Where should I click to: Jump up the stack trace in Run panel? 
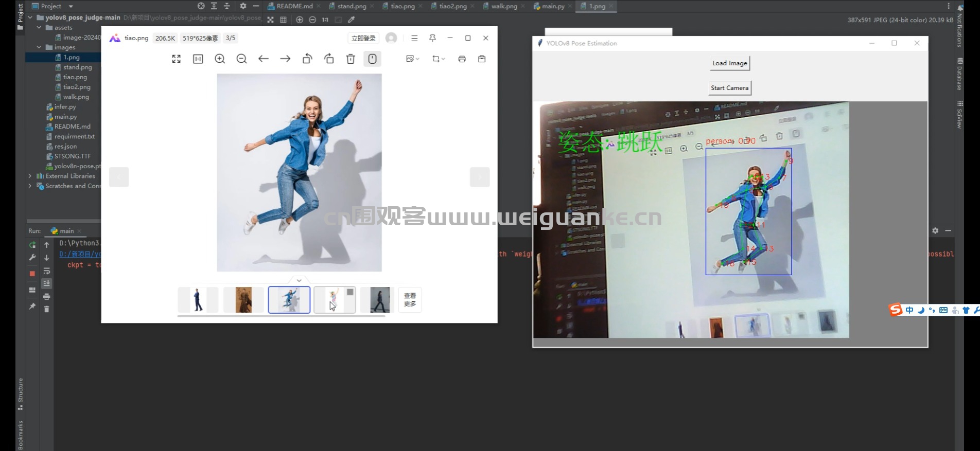tap(46, 245)
